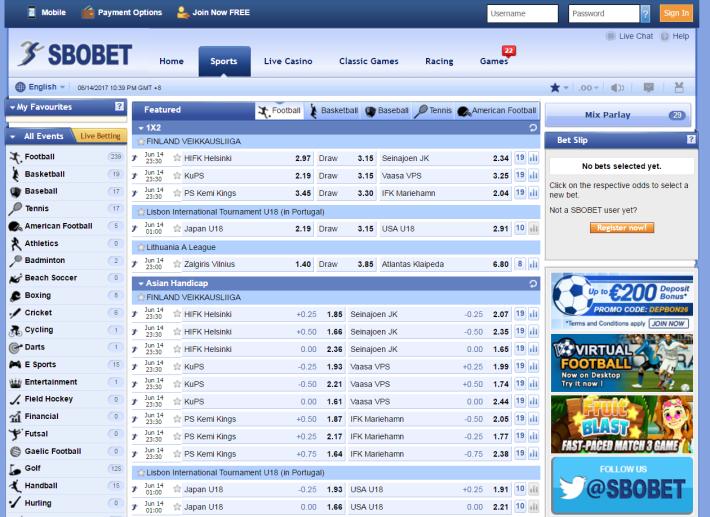The width and height of the screenshot is (710, 517).
Task: Select Boxing in the sports sidebar
Action: click(x=67, y=295)
